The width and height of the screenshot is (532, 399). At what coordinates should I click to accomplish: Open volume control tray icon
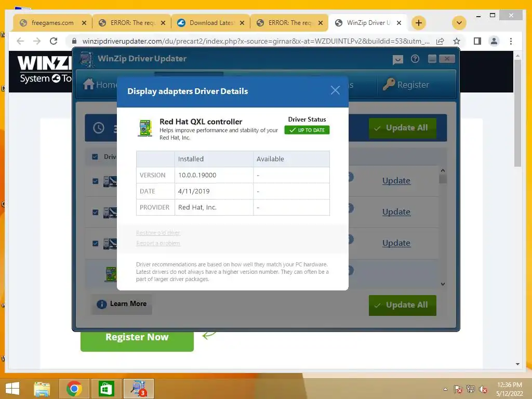pos(483,389)
